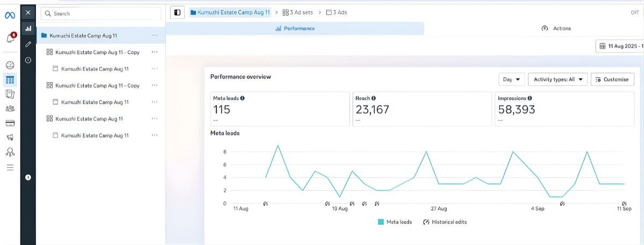Open the Audiences people icon
This screenshot has width=644, height=245.
click(10, 109)
